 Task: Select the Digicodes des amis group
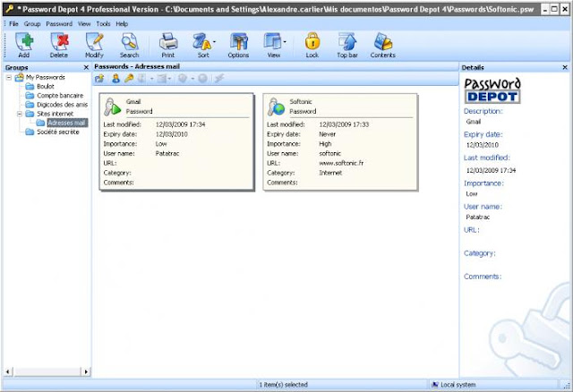[x=62, y=105]
